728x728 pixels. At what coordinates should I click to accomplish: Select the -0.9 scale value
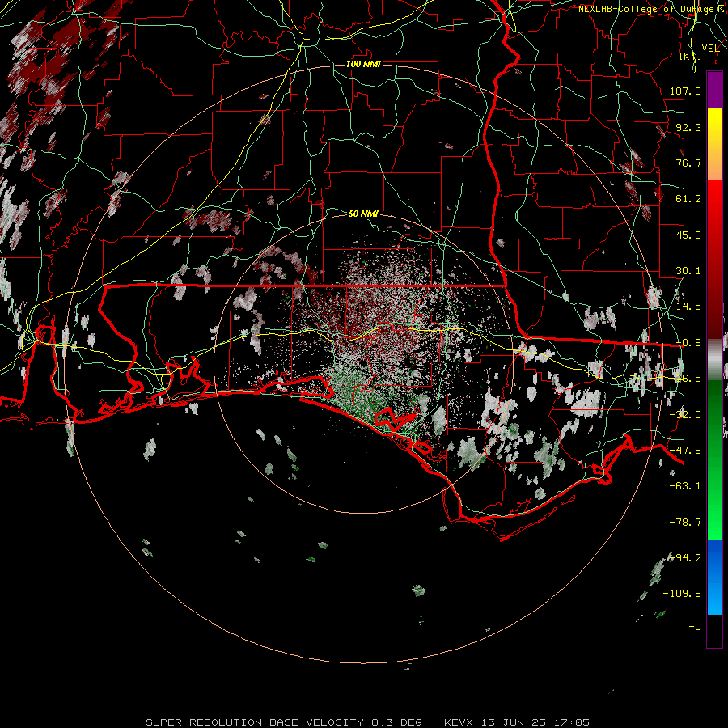click(688, 343)
